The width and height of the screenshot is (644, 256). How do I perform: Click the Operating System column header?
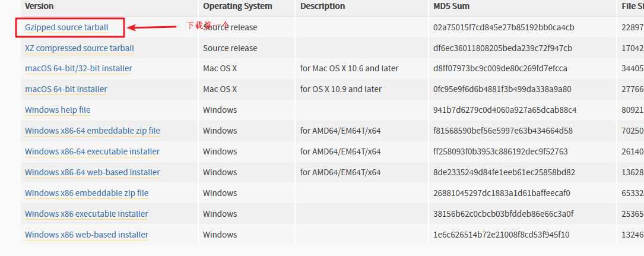[237, 6]
